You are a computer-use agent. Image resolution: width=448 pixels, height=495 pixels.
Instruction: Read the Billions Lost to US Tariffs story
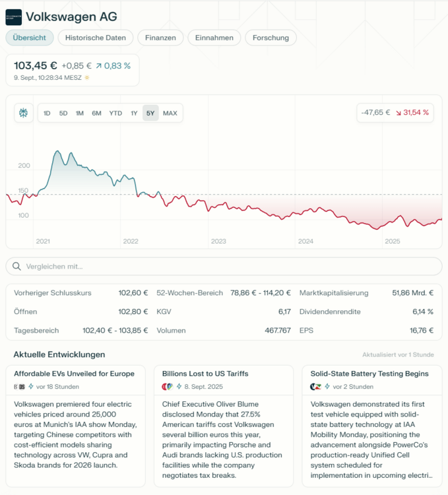tap(205, 374)
